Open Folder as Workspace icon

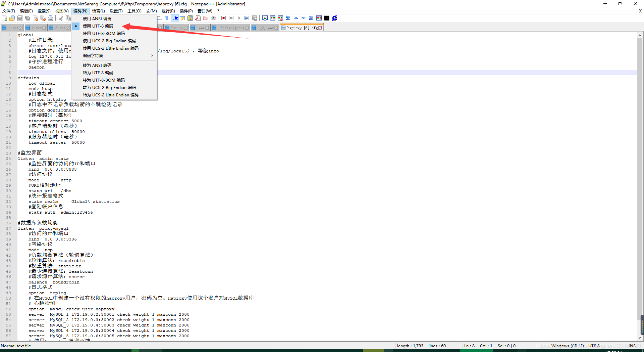tap(206, 18)
